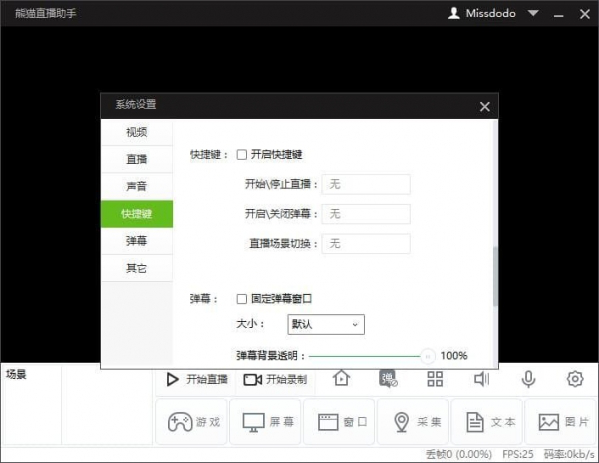
Task: Click the user avatar icon beside Missdodo
Action: tap(453, 13)
